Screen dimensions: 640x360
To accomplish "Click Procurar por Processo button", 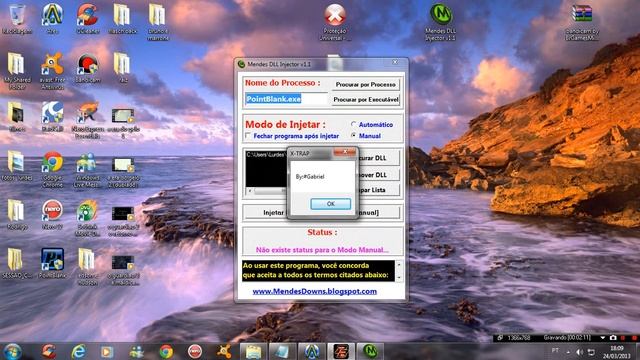I will click(365, 84).
